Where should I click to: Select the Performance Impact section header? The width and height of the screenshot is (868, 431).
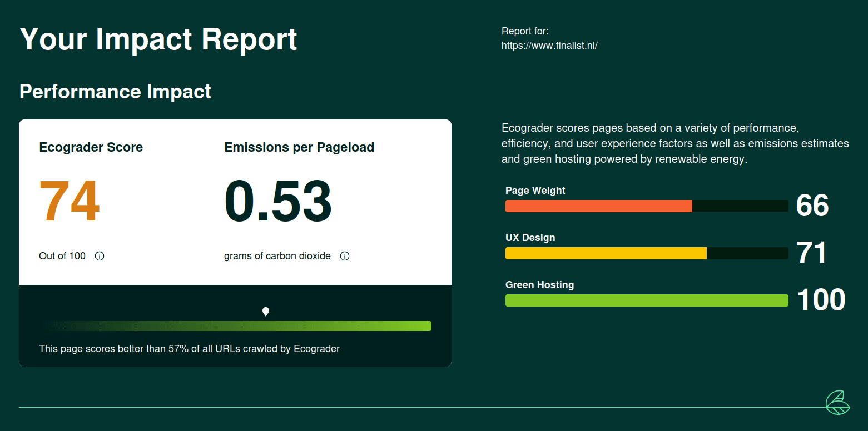click(x=115, y=91)
